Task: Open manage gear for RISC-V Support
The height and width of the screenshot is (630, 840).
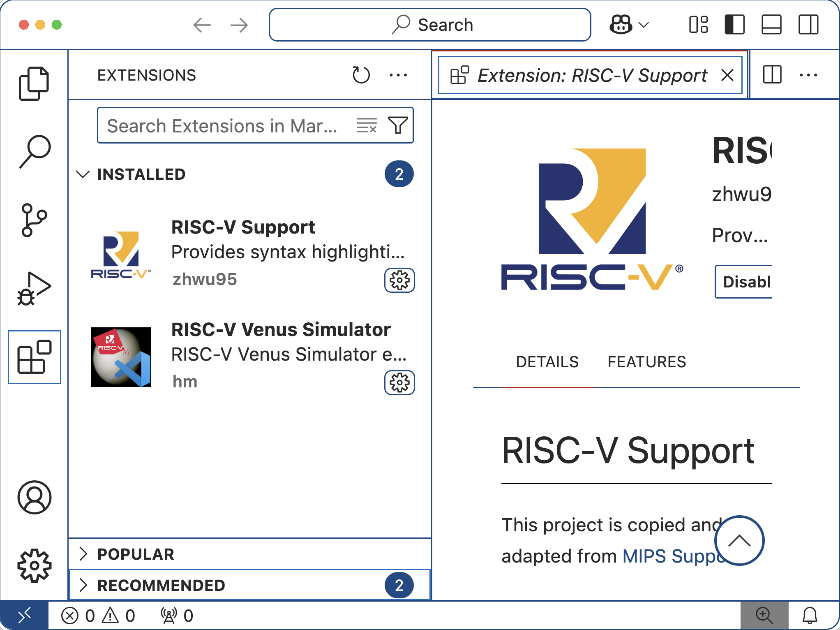Action: click(x=399, y=280)
